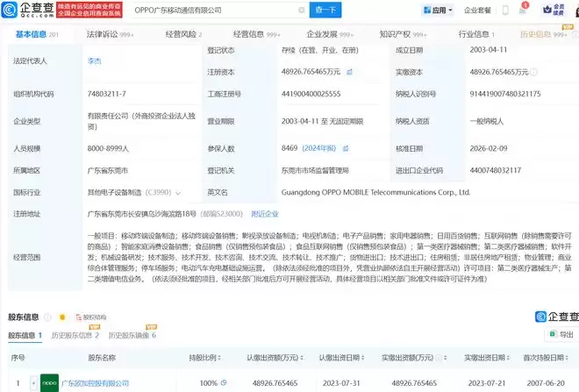579x392 pixels.
Task: Click the trend icon beside 参保人数
Action: 347,148
